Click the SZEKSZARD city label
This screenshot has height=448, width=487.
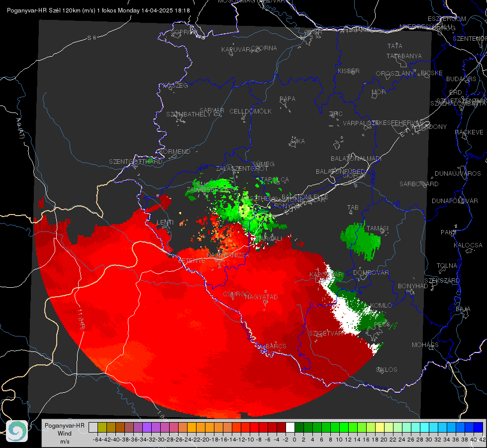tap(442, 281)
